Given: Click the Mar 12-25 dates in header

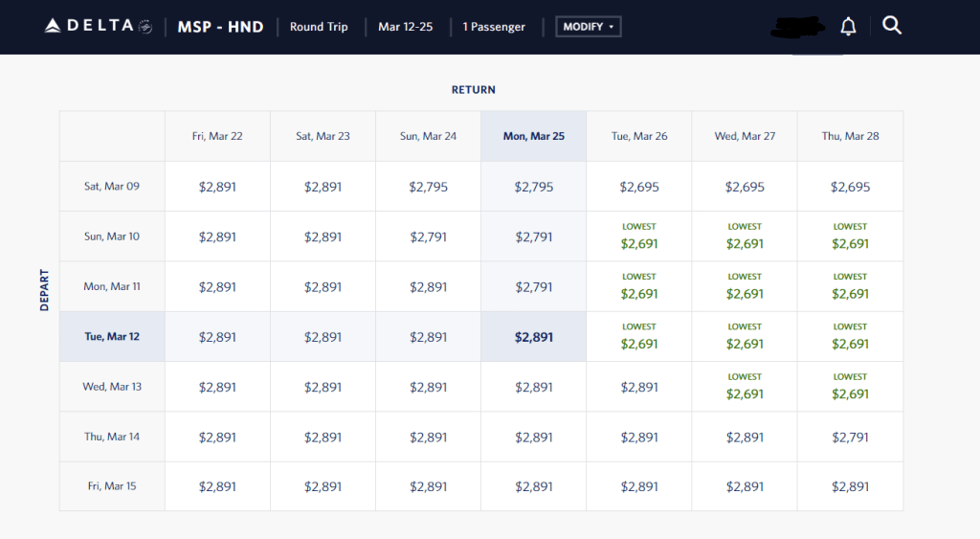Looking at the screenshot, I should [405, 27].
